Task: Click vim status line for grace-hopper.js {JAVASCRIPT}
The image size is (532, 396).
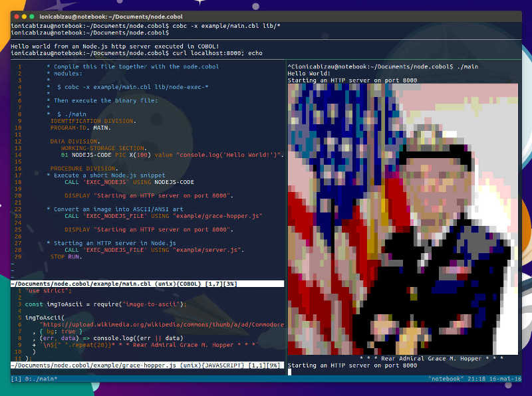Action: [147, 365]
